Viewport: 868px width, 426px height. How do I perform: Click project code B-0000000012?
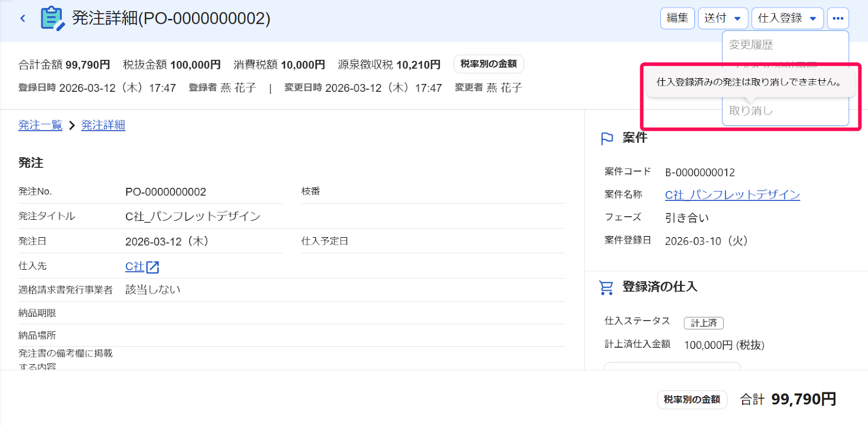pyautogui.click(x=700, y=173)
